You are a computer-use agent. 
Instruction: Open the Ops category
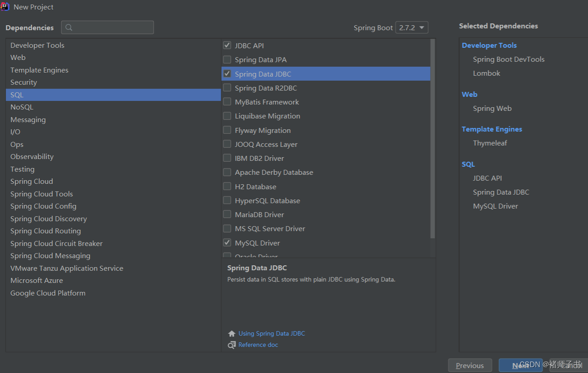click(113, 144)
